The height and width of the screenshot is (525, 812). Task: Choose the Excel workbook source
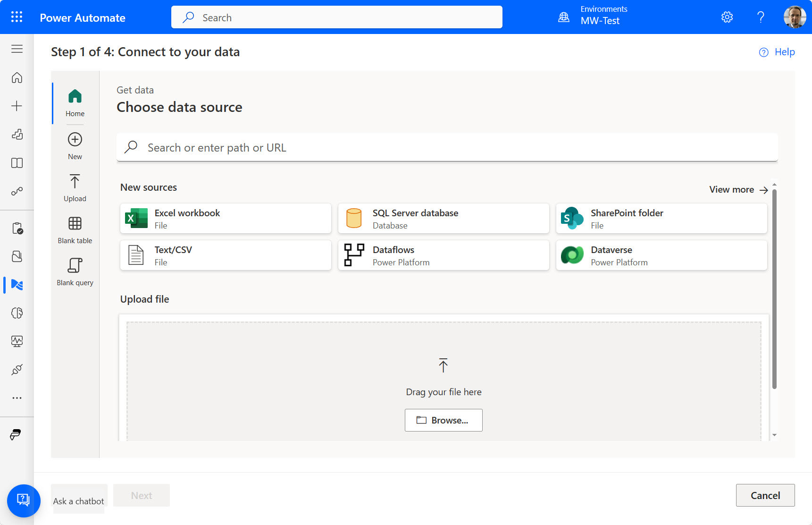(226, 219)
